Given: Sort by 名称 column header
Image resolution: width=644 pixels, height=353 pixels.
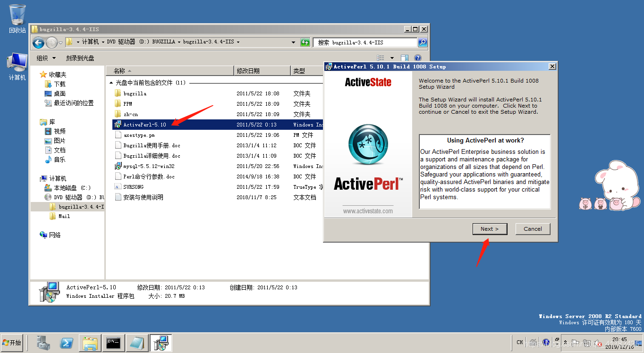Looking at the screenshot, I should 170,71.
